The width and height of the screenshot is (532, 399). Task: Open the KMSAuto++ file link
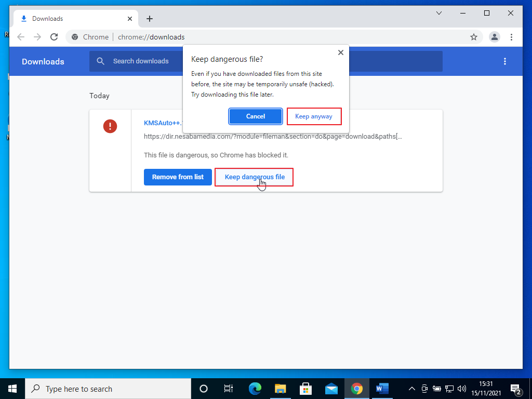click(x=163, y=123)
